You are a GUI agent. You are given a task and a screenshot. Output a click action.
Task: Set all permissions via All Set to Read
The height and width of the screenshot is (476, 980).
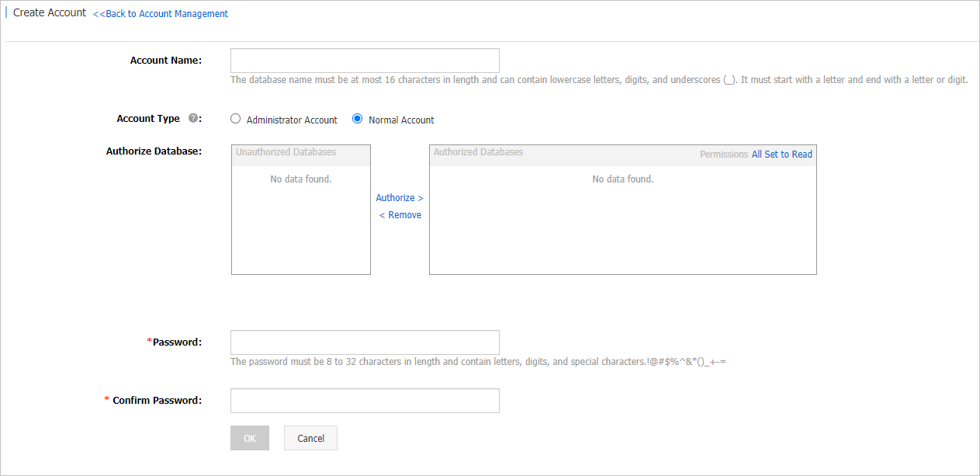pyautogui.click(x=782, y=155)
